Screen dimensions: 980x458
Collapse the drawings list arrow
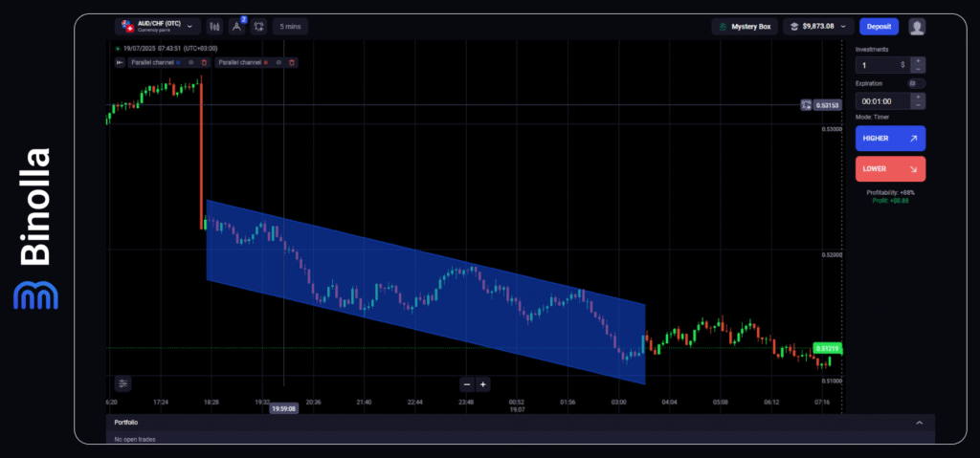pos(120,62)
